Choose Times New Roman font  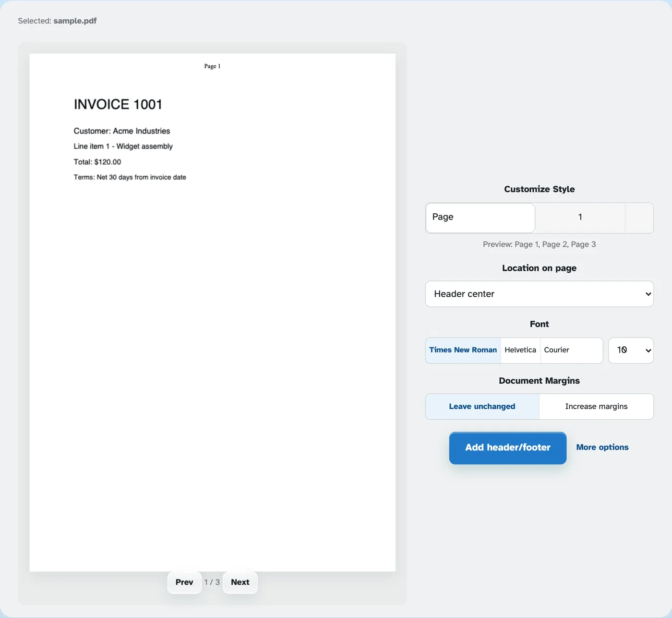(463, 350)
